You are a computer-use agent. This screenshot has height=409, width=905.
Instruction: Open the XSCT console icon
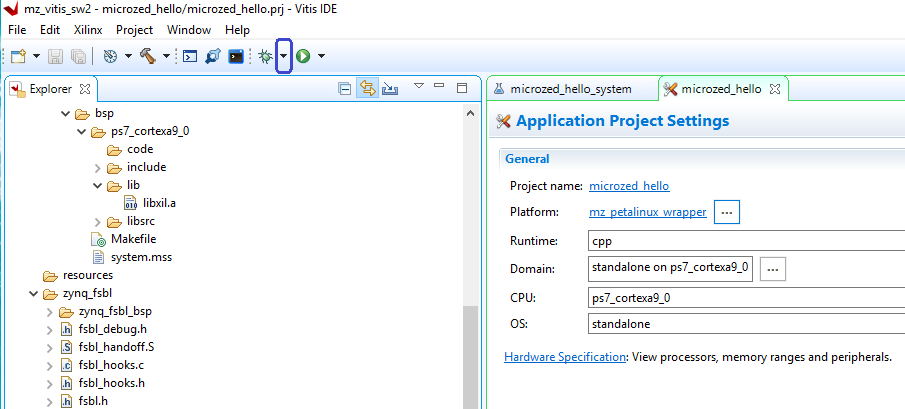(x=190, y=56)
